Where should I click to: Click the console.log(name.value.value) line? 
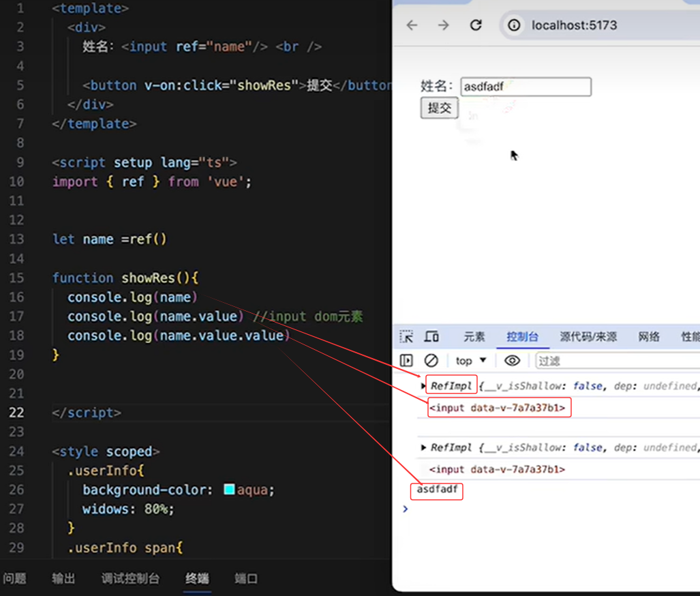click(179, 336)
